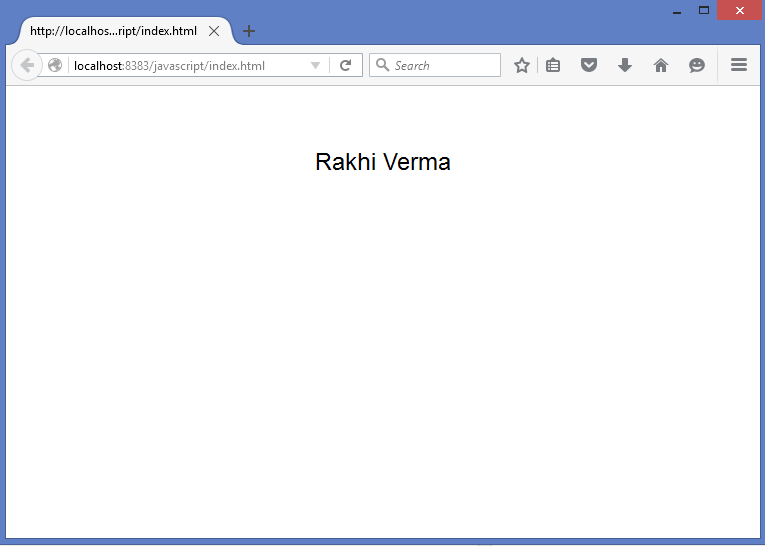Open site identity globe icon

pos(55,65)
